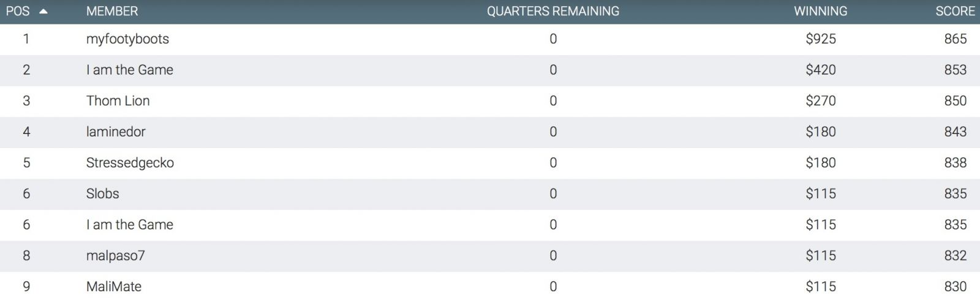The image size is (980, 298).
Task: Sort by the WINNING column header
Action: (821, 11)
